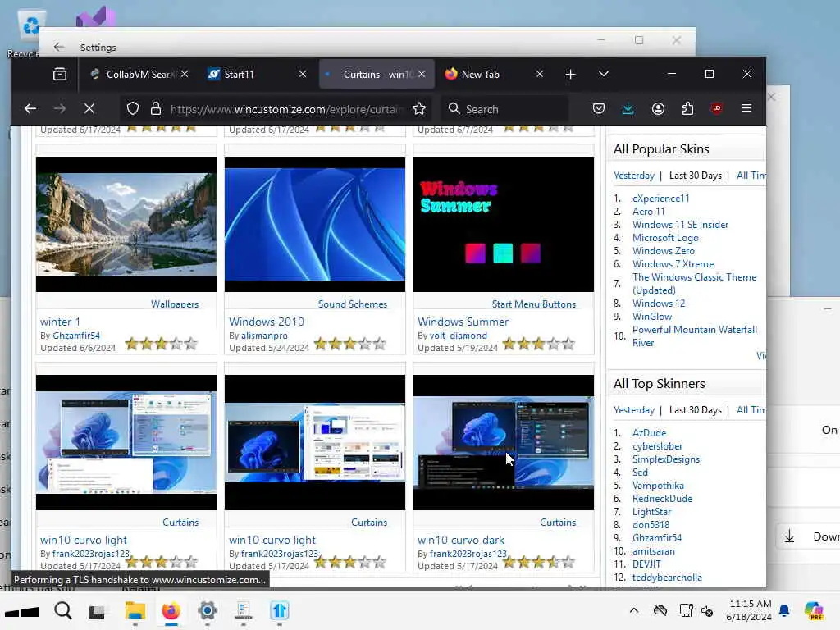Screen dimensions: 840x630
Task: Open the Windows Summer title link
Action: point(463,322)
